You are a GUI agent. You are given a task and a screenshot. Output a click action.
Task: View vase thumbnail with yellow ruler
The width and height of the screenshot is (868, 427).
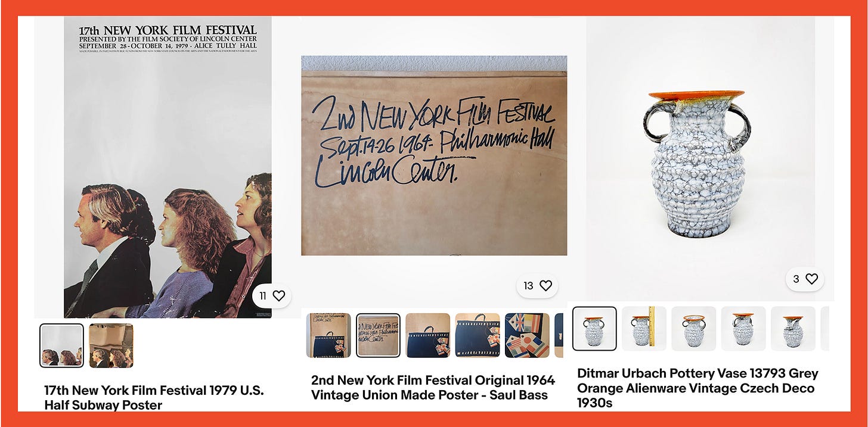coord(644,329)
